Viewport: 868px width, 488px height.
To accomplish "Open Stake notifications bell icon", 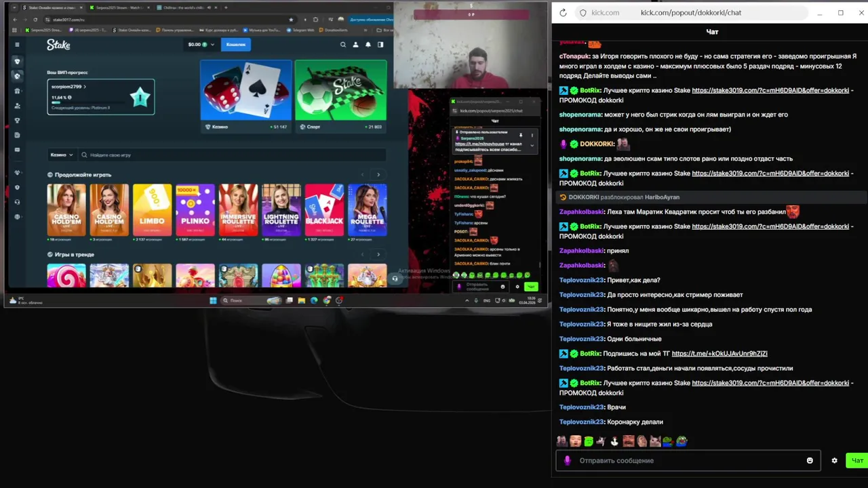I will coord(368,45).
